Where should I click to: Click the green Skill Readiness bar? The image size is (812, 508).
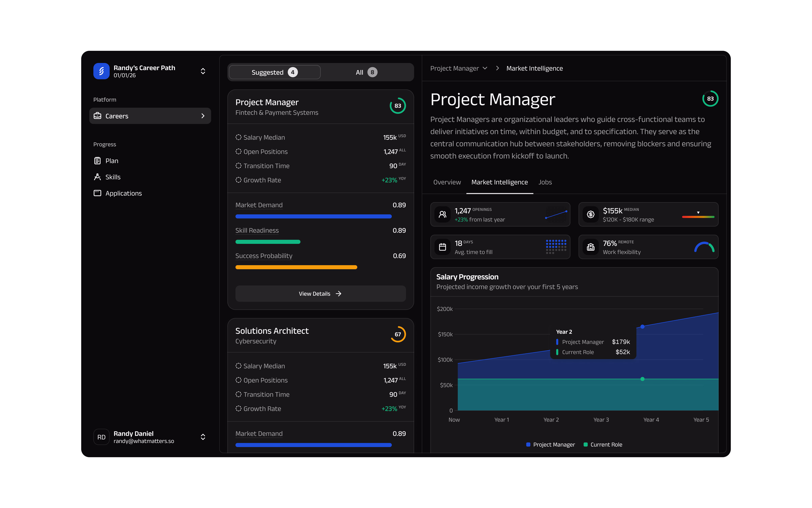click(268, 242)
